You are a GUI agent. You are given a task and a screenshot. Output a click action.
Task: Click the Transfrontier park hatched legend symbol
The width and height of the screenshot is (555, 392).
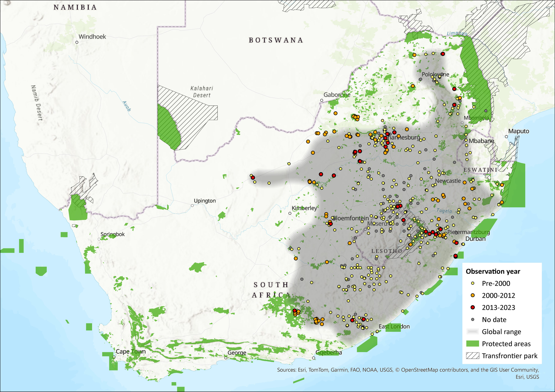click(x=473, y=356)
